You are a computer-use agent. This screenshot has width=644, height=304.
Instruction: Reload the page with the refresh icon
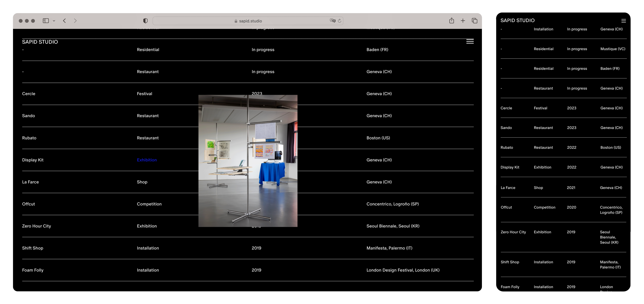[x=340, y=21]
